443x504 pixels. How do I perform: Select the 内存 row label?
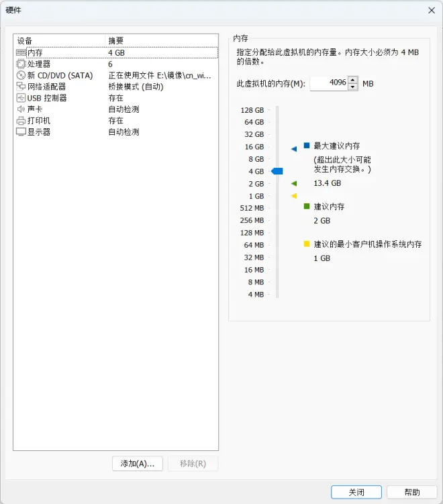click(x=35, y=52)
